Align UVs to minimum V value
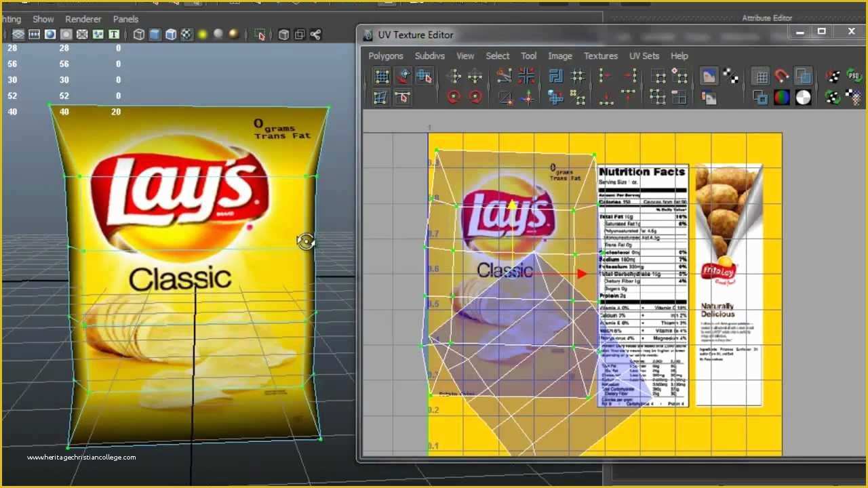 [607, 97]
